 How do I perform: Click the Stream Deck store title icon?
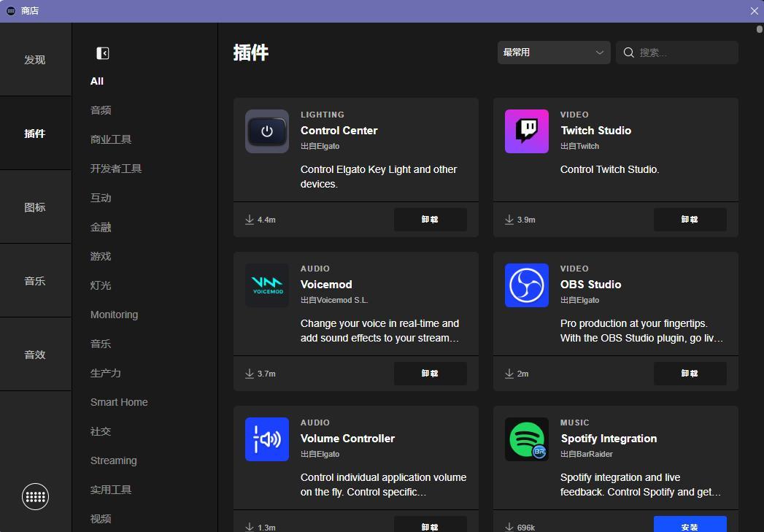click(x=11, y=11)
